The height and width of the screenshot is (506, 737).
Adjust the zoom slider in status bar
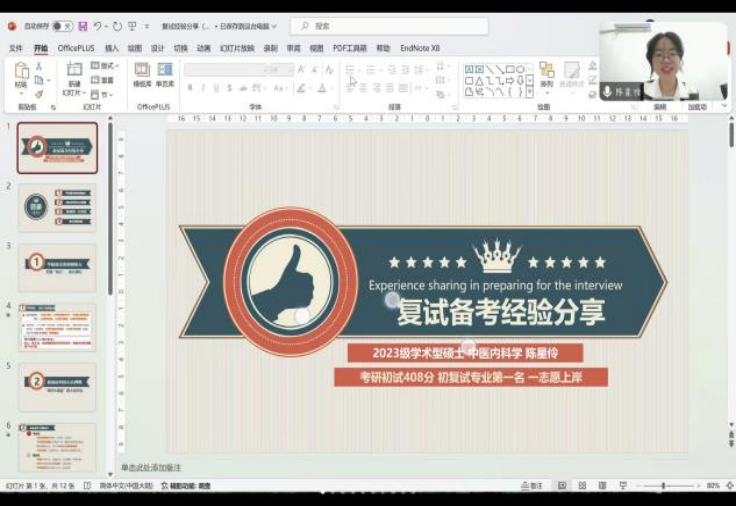663,486
